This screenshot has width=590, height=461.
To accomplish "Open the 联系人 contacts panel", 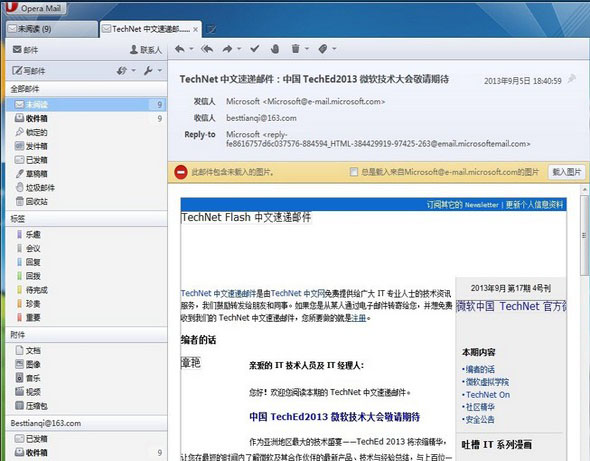I will click(x=146, y=50).
